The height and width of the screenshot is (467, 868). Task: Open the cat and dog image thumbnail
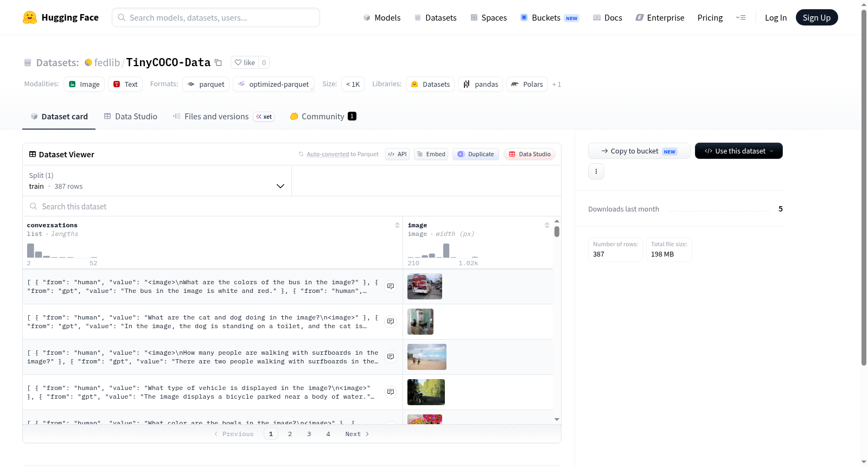click(x=420, y=322)
